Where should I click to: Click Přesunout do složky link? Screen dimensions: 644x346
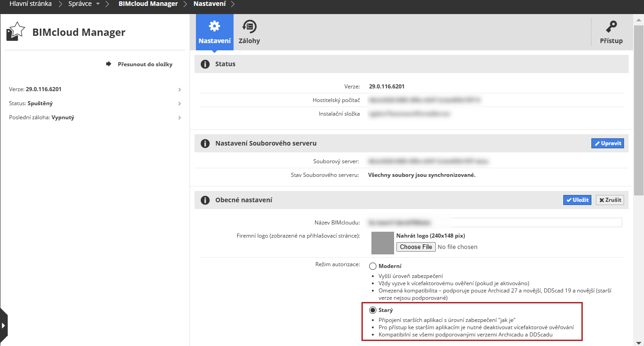click(x=145, y=64)
